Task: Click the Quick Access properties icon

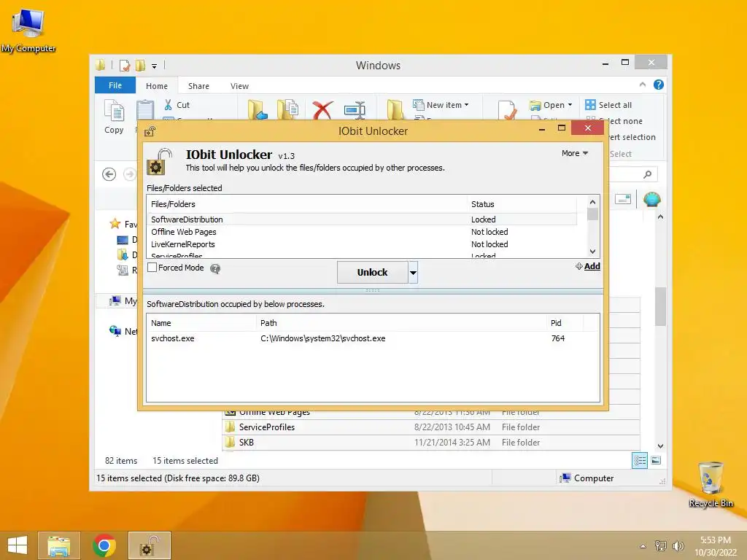Action: 125,65
